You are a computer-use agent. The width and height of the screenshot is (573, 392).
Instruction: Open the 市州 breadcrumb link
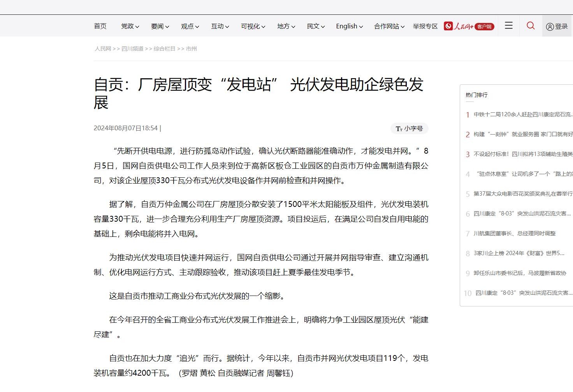pos(191,49)
